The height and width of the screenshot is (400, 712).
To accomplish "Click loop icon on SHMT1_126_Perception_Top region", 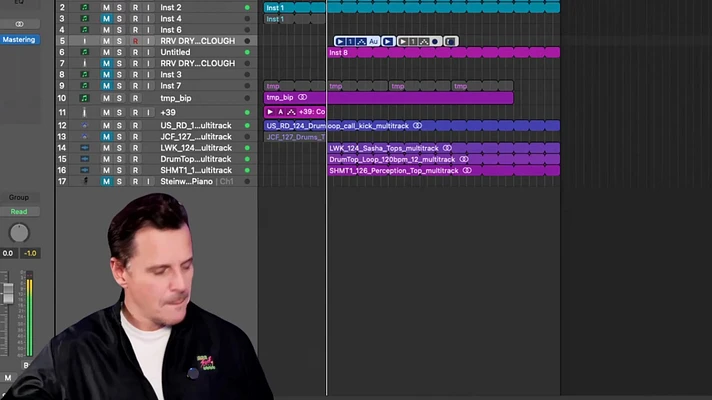I will pyautogui.click(x=467, y=170).
